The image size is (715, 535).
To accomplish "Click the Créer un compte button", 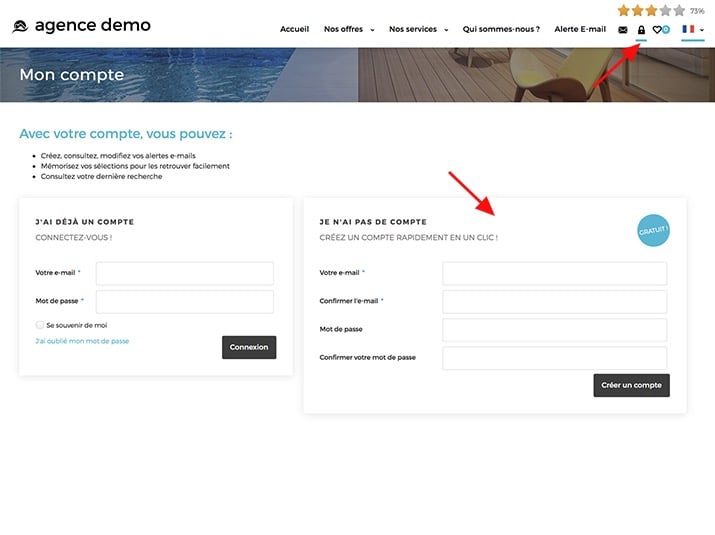I will click(631, 385).
